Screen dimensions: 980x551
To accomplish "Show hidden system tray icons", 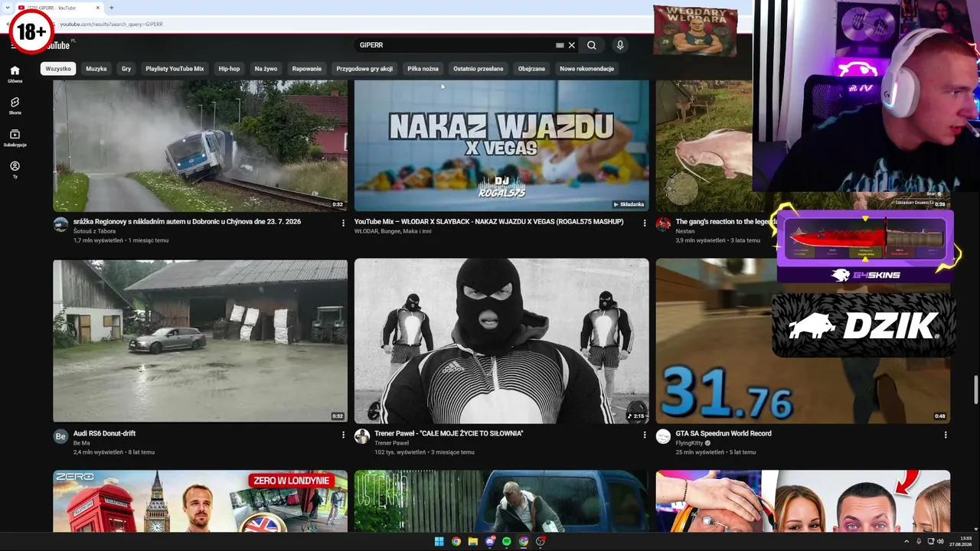I will 906,542.
